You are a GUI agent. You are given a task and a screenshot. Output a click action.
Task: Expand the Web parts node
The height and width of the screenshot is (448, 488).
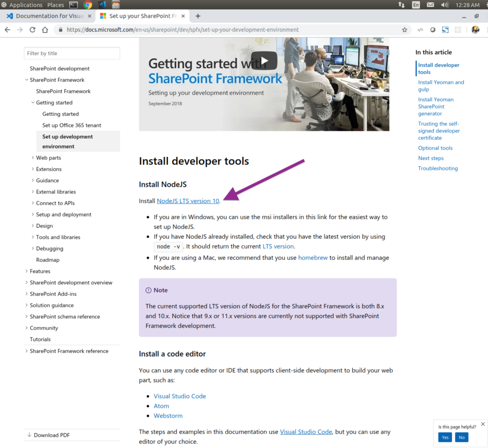coord(33,158)
